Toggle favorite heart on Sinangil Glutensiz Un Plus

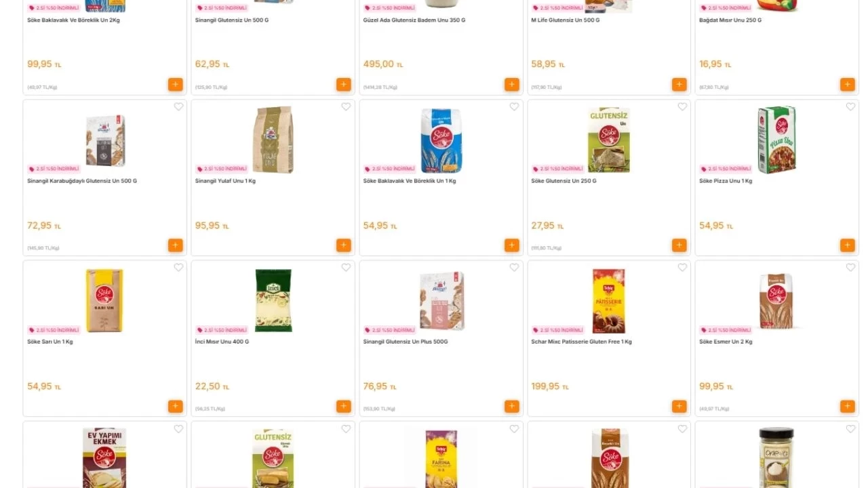pyautogui.click(x=514, y=268)
